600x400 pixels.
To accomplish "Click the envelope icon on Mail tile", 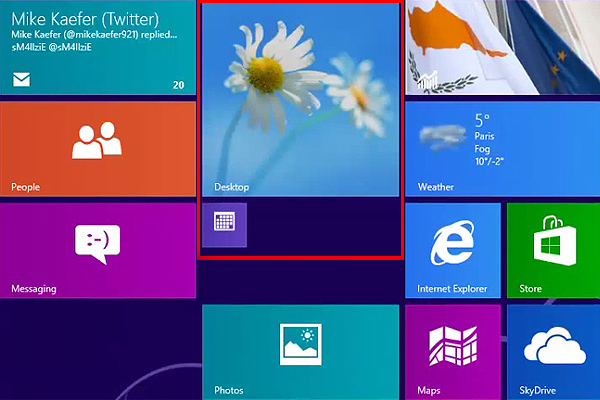I will 21,81.
